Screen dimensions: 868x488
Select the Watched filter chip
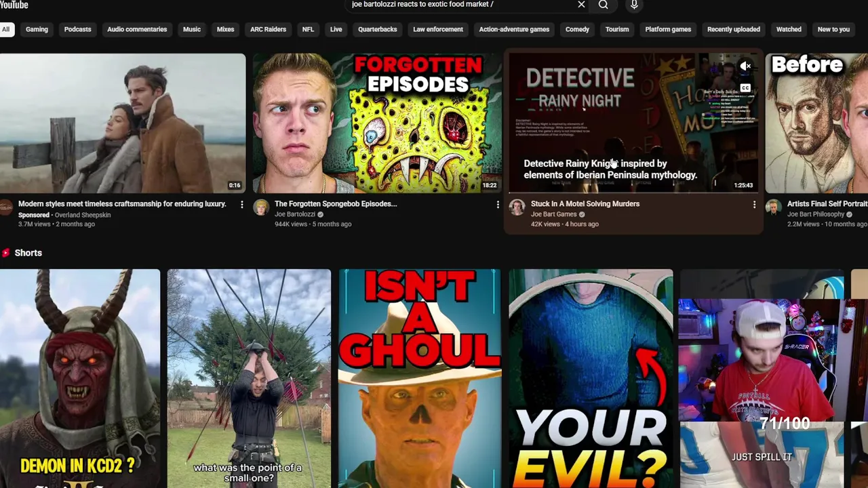point(789,29)
